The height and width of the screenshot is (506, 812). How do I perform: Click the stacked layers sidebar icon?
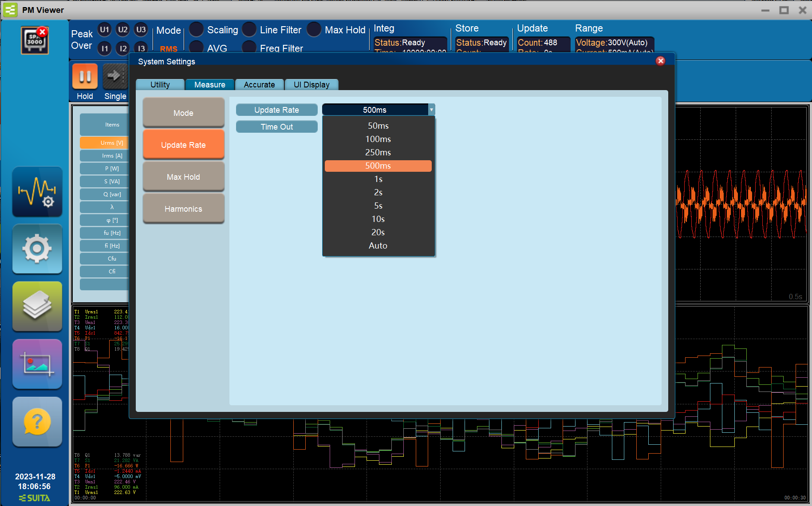click(37, 306)
